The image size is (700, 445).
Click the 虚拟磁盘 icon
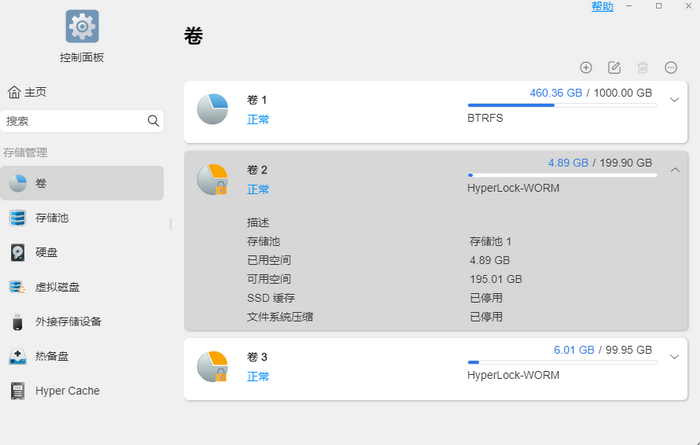17,287
